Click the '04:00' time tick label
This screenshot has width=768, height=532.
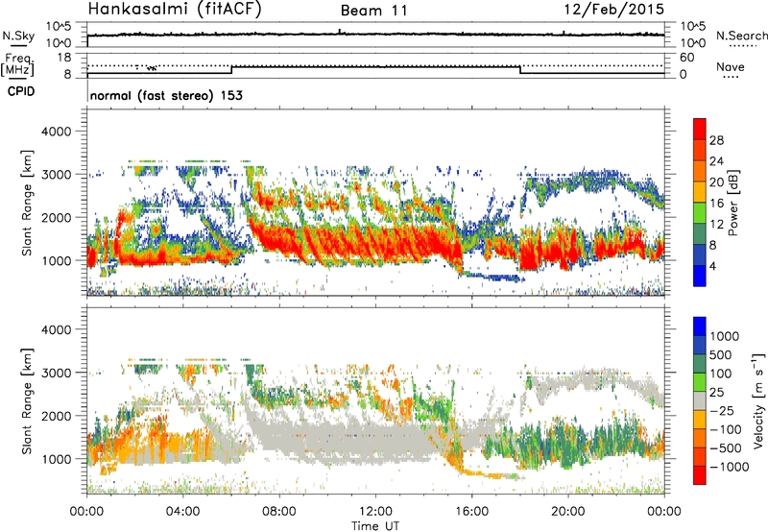182,512
